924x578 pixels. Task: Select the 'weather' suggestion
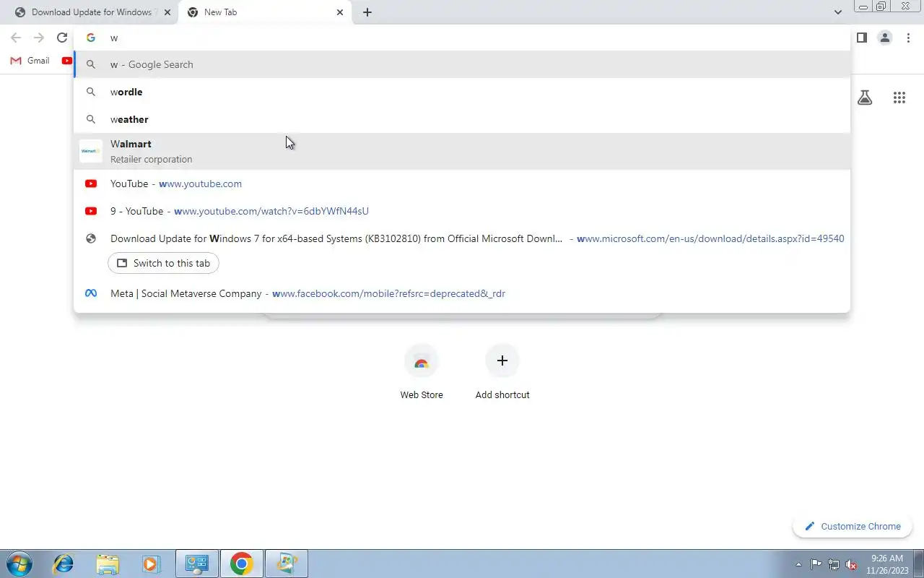[462, 119]
